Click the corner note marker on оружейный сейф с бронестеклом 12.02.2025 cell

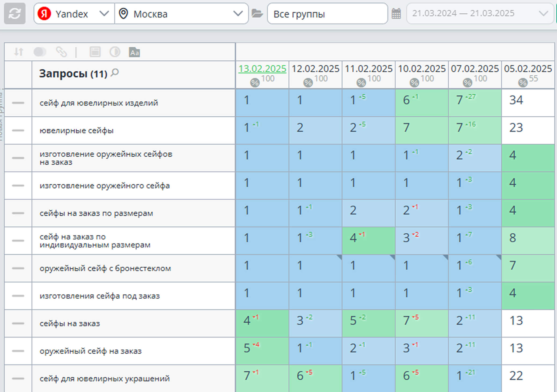pos(339,257)
